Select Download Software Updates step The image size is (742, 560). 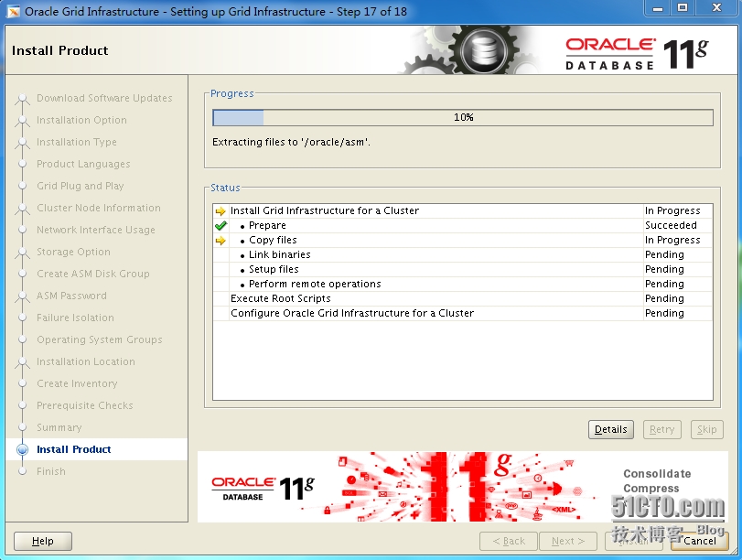pyautogui.click(x=104, y=98)
